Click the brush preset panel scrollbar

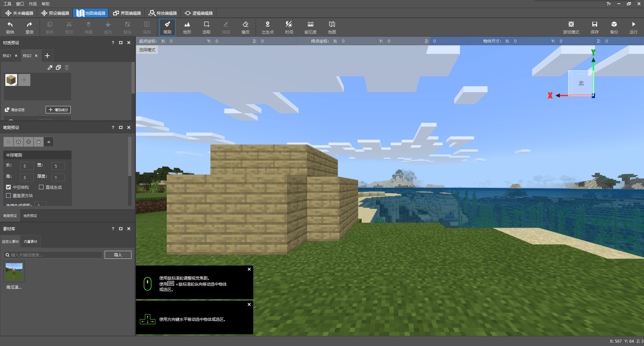pos(130,156)
